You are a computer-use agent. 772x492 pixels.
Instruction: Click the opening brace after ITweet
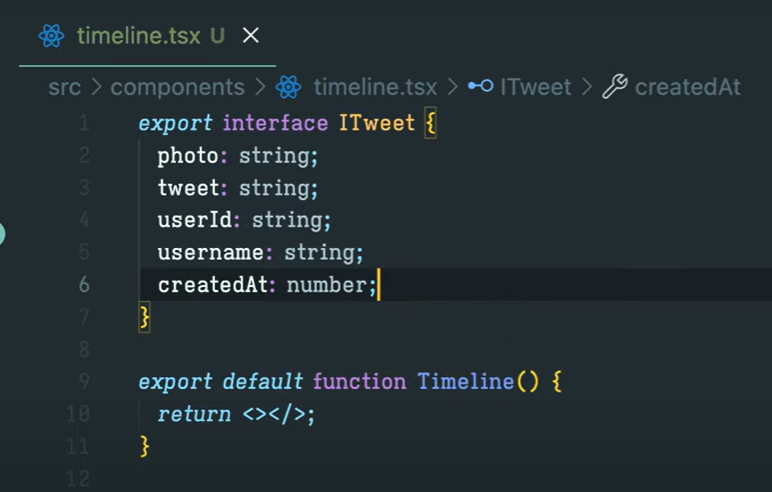pyautogui.click(x=430, y=123)
